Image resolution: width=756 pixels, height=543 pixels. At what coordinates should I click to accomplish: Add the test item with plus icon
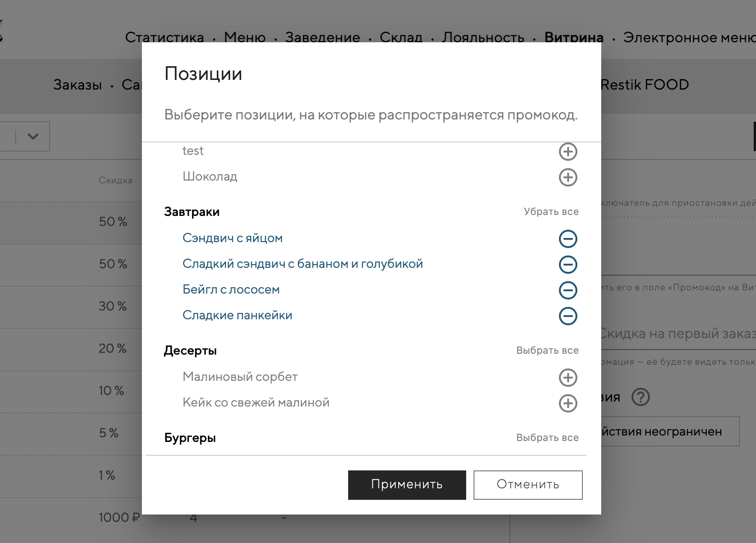[x=568, y=152]
